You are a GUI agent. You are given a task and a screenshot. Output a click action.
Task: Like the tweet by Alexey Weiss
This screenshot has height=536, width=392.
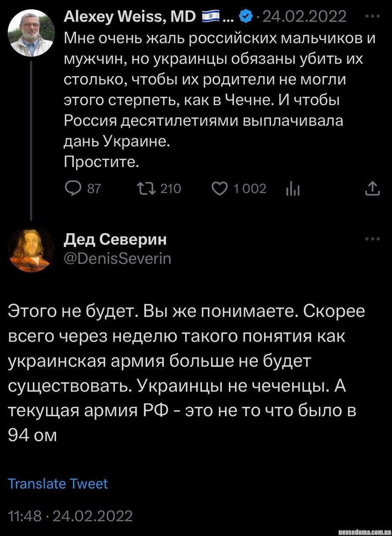pos(220,189)
